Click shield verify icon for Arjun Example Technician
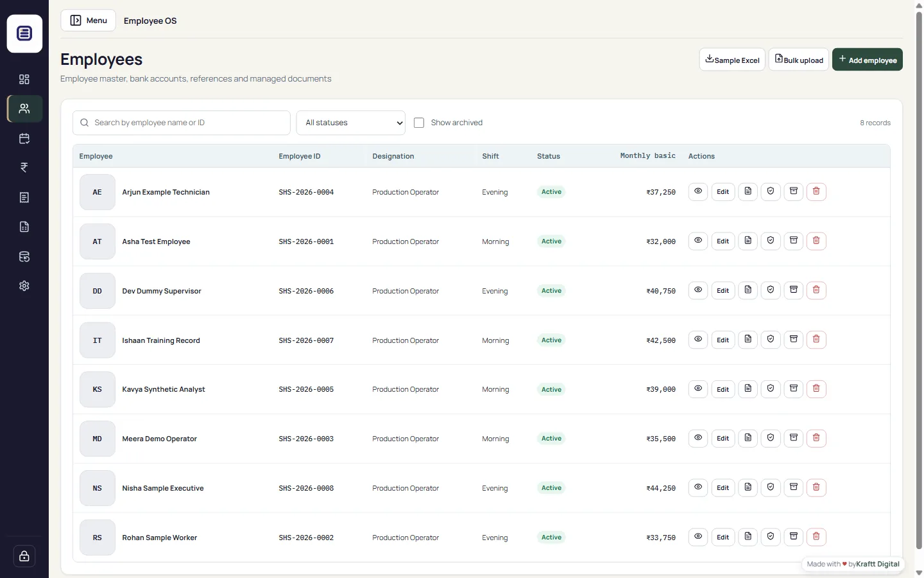This screenshot has height=578, width=924. [x=771, y=191]
